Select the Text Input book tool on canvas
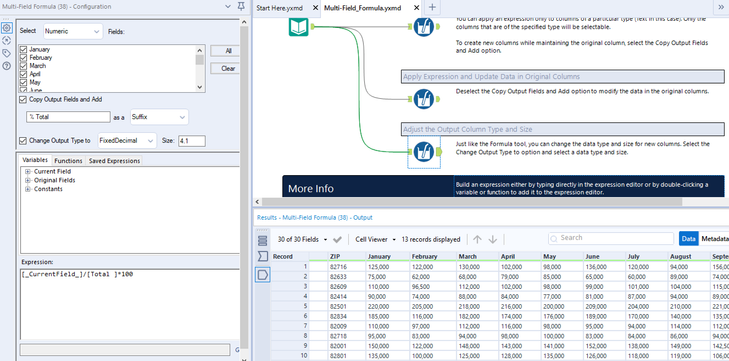Screen dimensions: 729x361 298,27
